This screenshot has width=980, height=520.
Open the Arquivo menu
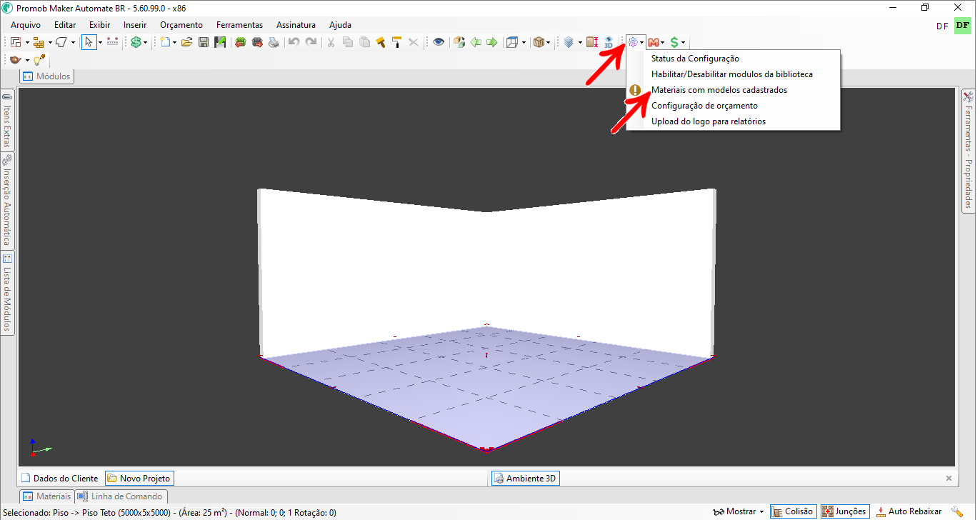26,25
